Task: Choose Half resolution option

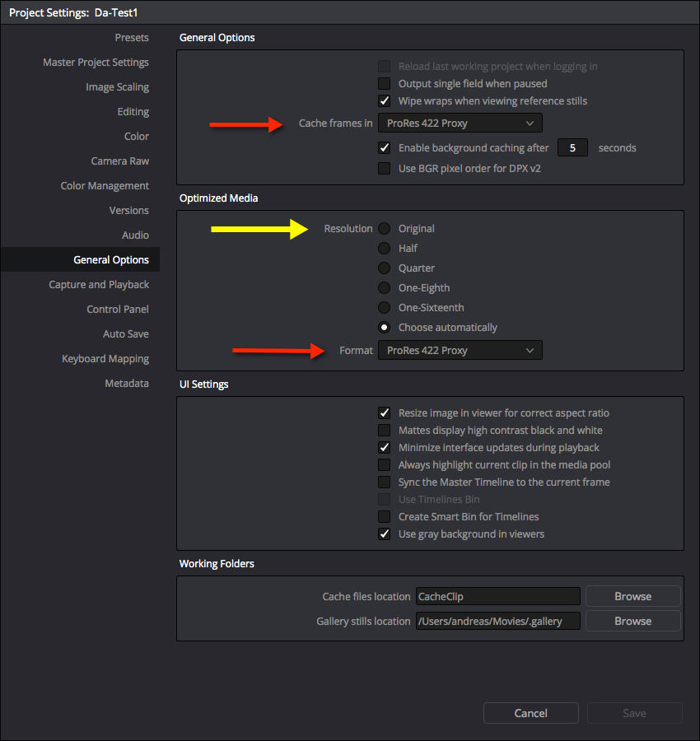Action: (384, 249)
